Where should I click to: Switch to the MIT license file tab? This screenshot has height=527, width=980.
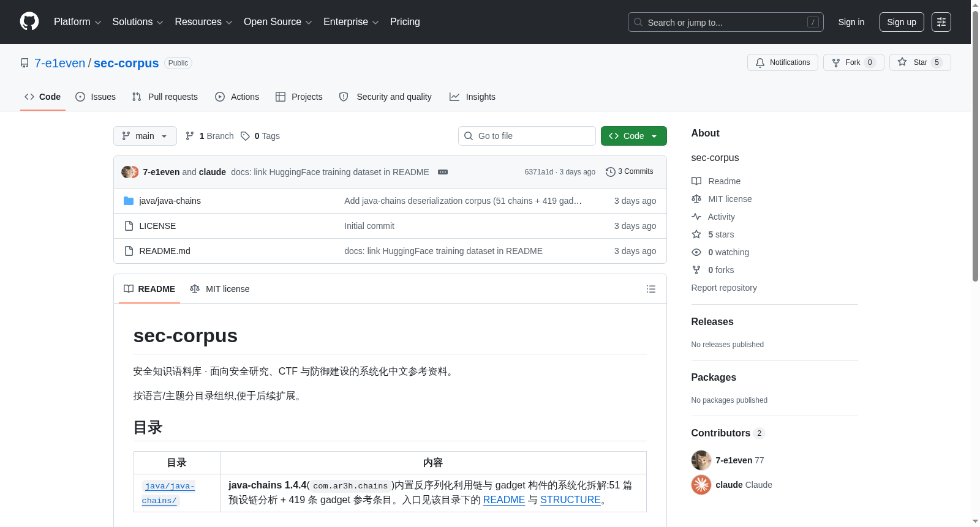[x=220, y=289]
